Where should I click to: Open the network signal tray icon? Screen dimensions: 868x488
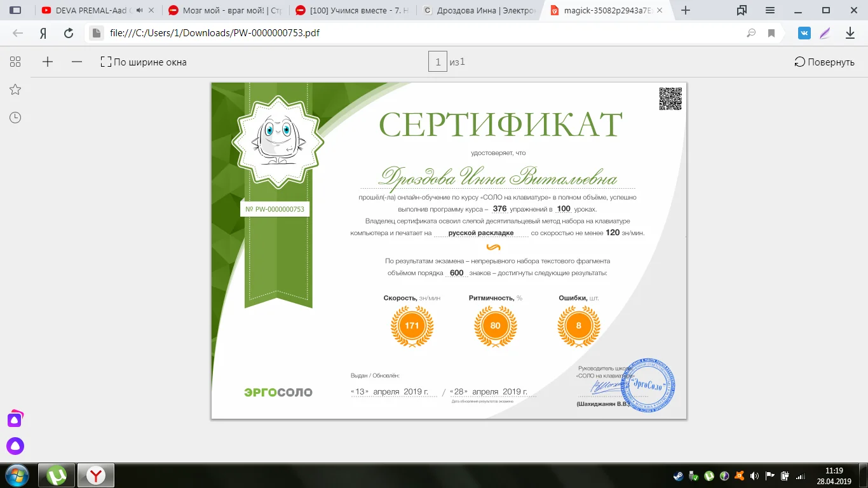tap(800, 476)
